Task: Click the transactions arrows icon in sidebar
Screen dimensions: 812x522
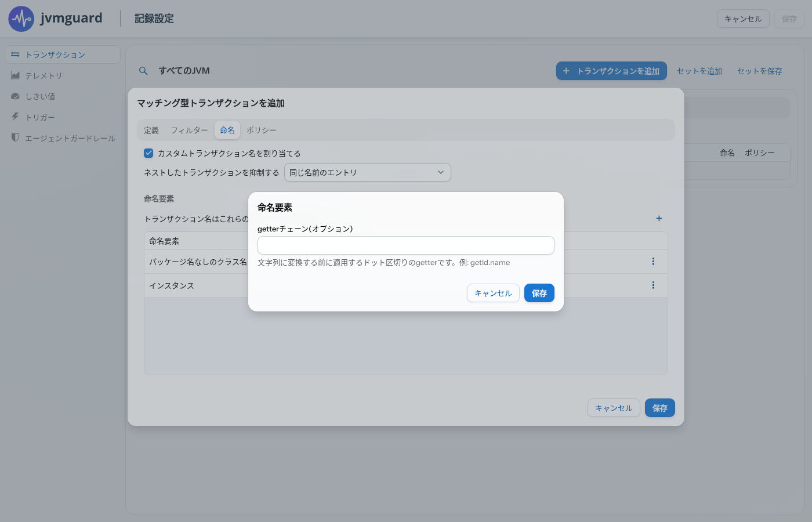Action: point(15,55)
